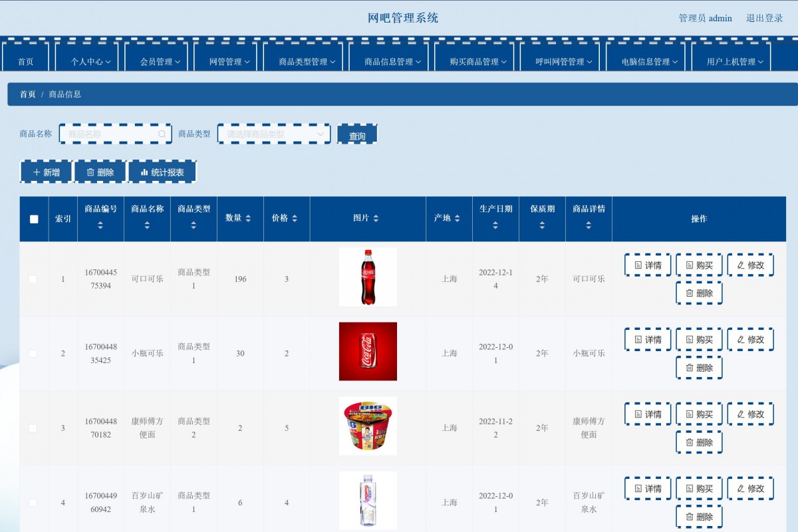Click the 详情 icon for 可口可乐
Screen dimensions: 798x532
click(x=638, y=265)
